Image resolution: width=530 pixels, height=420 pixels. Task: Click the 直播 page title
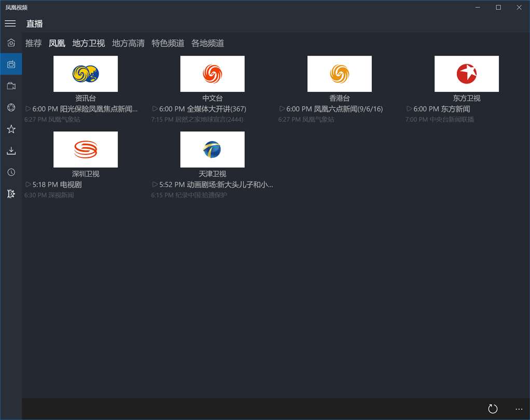(x=34, y=24)
